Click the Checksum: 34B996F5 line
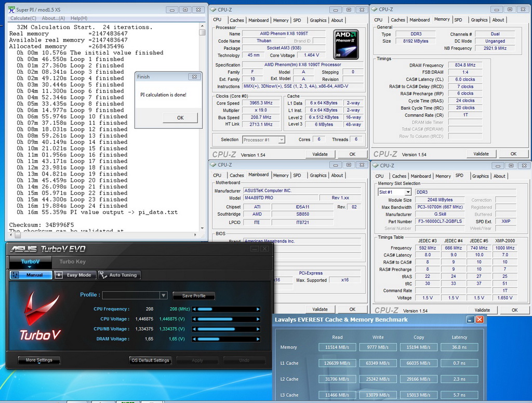 42,225
